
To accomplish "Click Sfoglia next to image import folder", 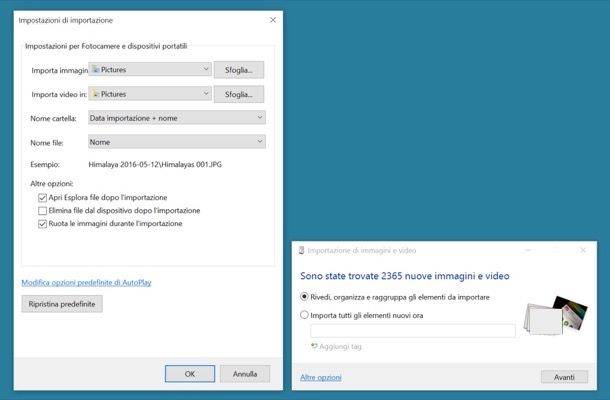I will tap(237, 70).
